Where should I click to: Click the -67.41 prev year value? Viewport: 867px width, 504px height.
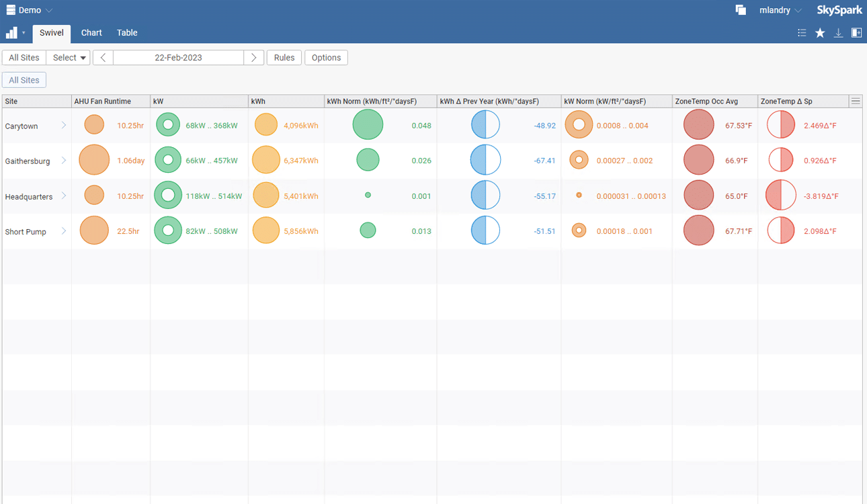click(x=544, y=161)
